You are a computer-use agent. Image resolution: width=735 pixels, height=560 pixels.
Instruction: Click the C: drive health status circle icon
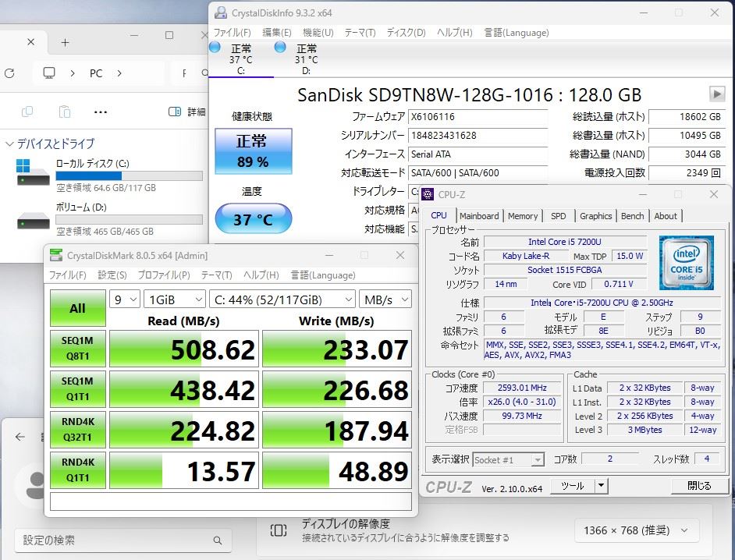click(x=215, y=48)
